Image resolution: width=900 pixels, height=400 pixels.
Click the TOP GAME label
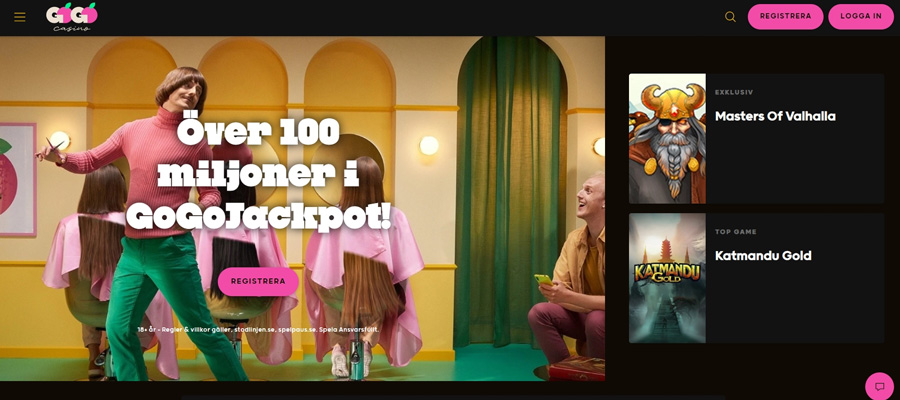pyautogui.click(x=735, y=232)
